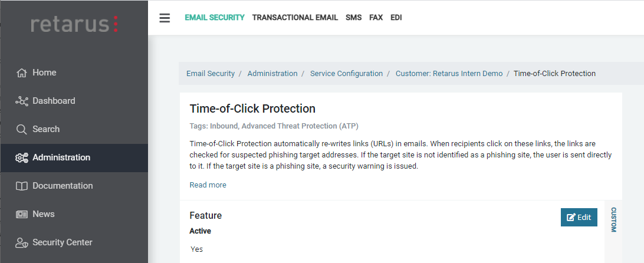
Task: Click the retarus logo
Action: 74,24
